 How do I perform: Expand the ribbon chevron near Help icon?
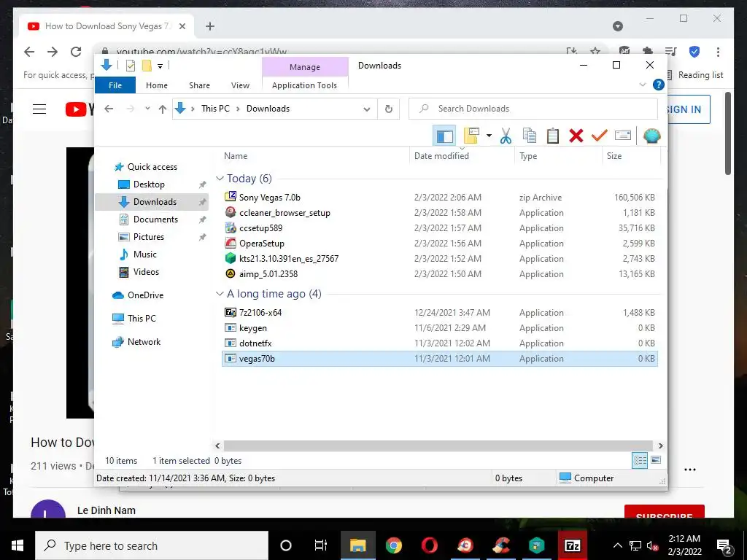coord(642,85)
